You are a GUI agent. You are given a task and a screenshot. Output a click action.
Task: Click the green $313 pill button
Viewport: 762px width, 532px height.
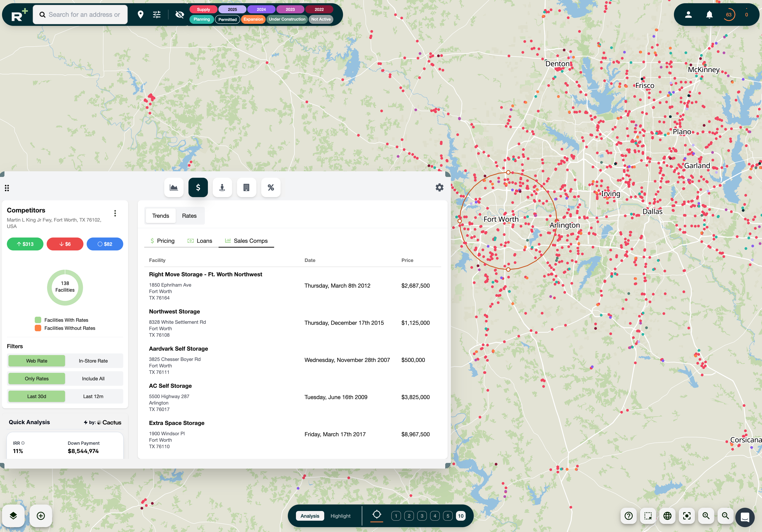tap(25, 244)
